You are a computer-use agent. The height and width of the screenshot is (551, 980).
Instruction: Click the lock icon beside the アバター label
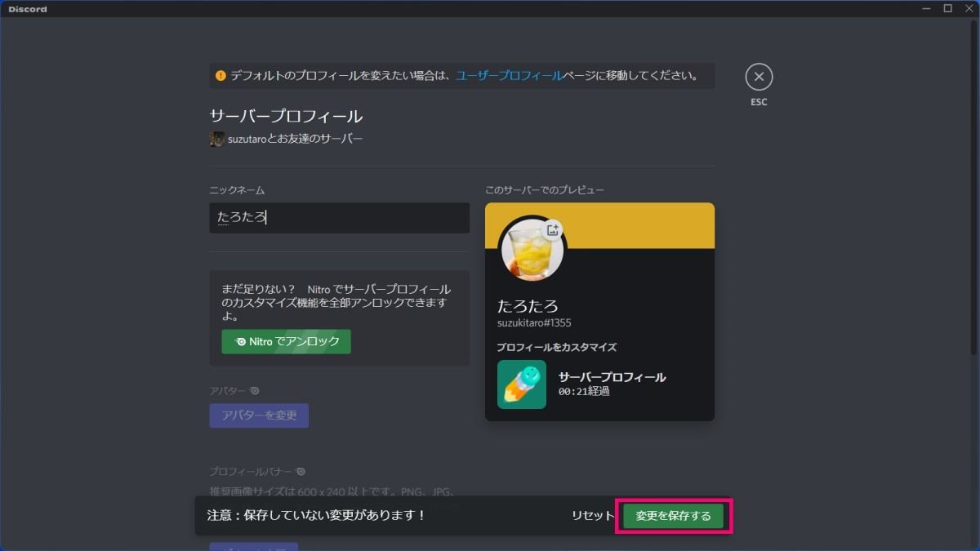pyautogui.click(x=255, y=390)
